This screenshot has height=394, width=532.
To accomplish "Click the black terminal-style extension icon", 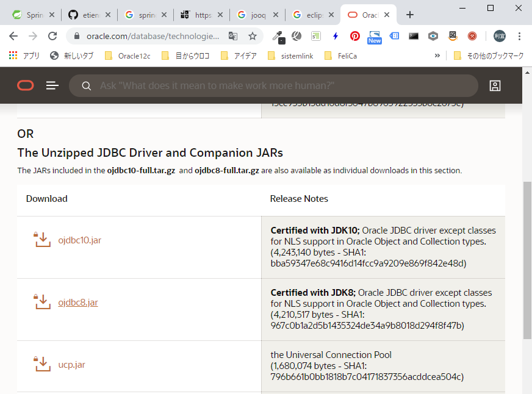I will 413,36.
